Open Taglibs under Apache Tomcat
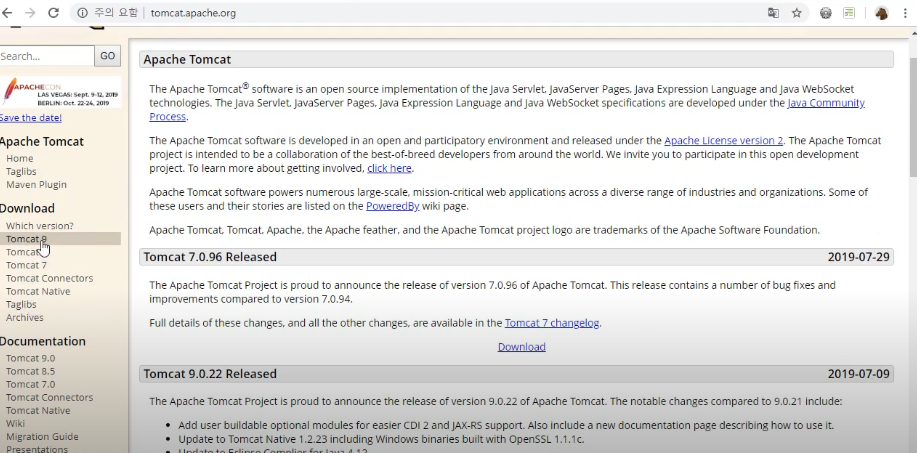Image resolution: width=917 pixels, height=453 pixels. (x=21, y=171)
